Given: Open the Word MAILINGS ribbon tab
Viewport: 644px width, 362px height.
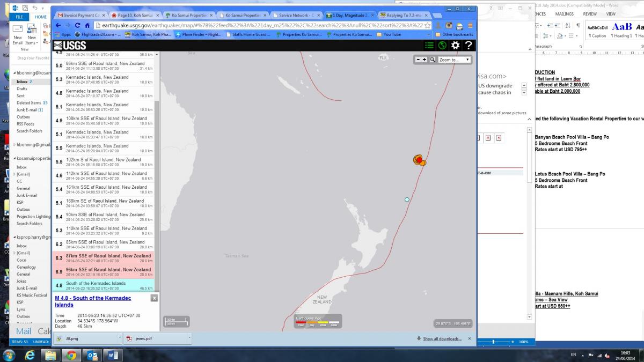Looking at the screenshot, I should (x=564, y=14).
